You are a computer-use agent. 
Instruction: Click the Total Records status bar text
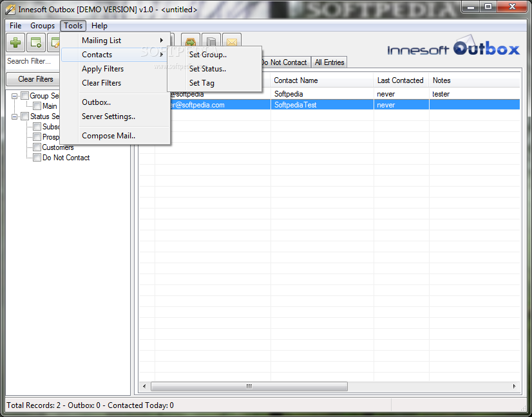point(90,405)
